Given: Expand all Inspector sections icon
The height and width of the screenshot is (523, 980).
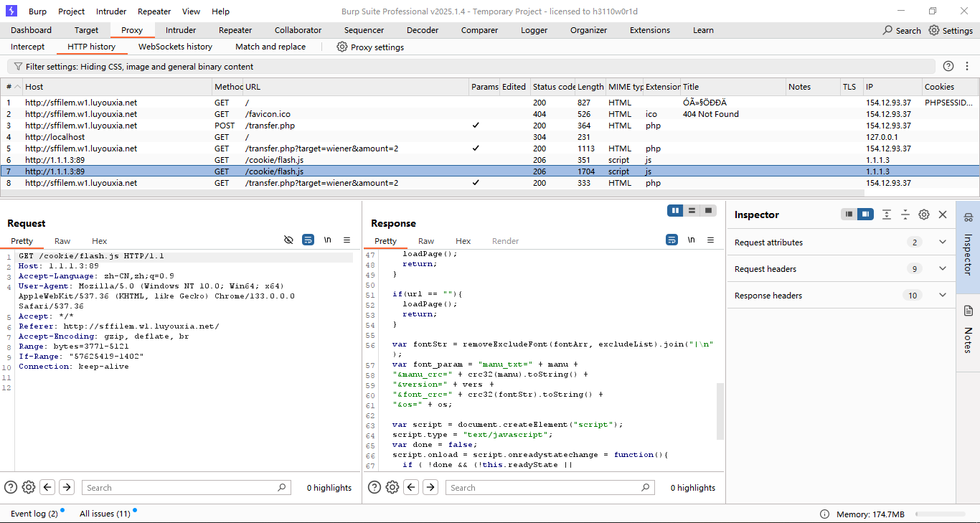Looking at the screenshot, I should [887, 215].
